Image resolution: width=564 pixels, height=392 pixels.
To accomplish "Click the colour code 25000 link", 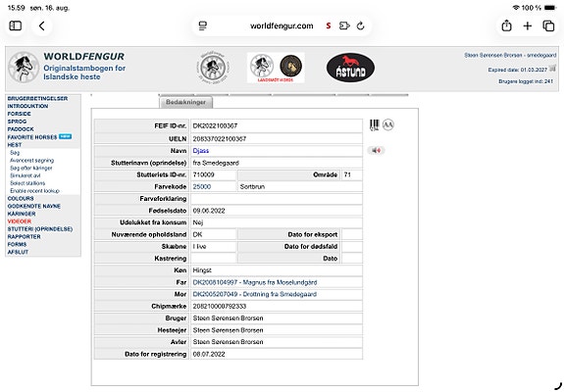I will point(202,187).
